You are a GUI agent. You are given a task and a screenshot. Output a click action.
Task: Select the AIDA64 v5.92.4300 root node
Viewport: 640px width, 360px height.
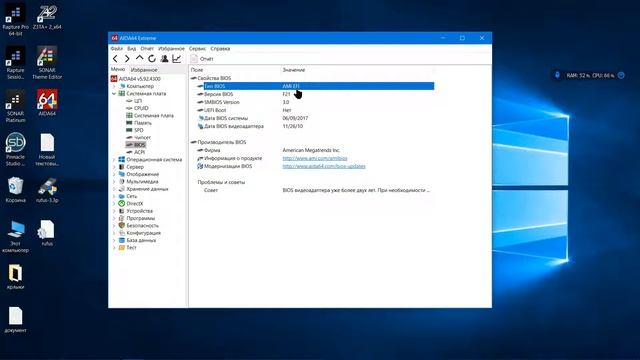coord(136,79)
